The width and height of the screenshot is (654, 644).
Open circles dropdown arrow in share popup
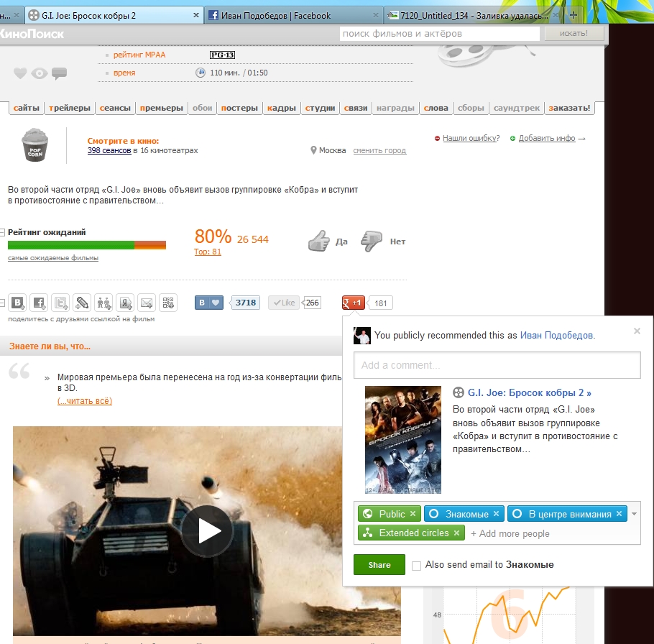pos(634,514)
